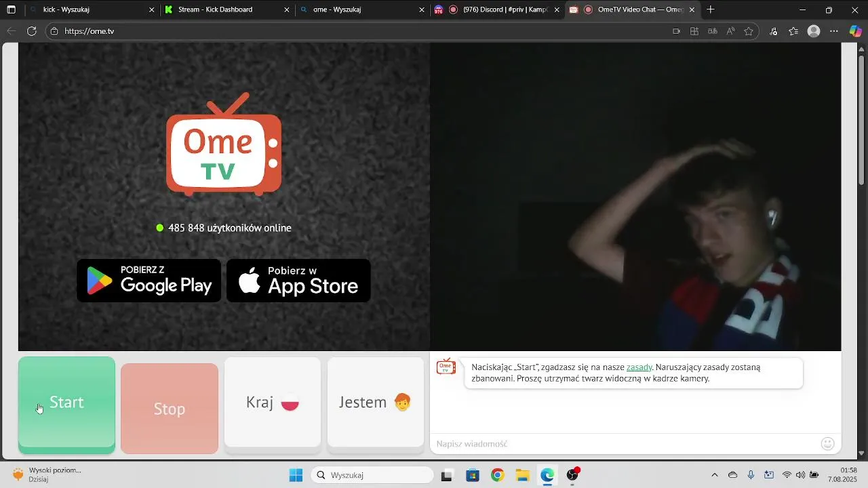Click the OmeTV avatar icon beside chat message
Image resolution: width=868 pixels, height=488 pixels.
coord(446,367)
